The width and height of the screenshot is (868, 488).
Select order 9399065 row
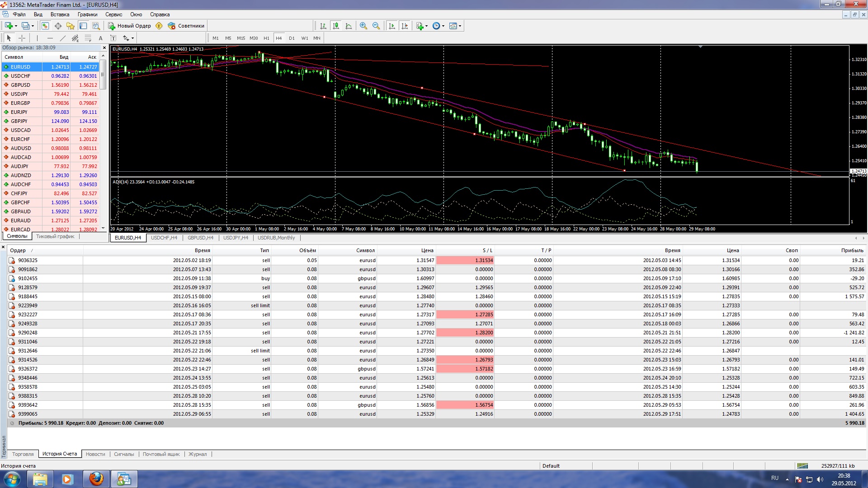coord(436,414)
